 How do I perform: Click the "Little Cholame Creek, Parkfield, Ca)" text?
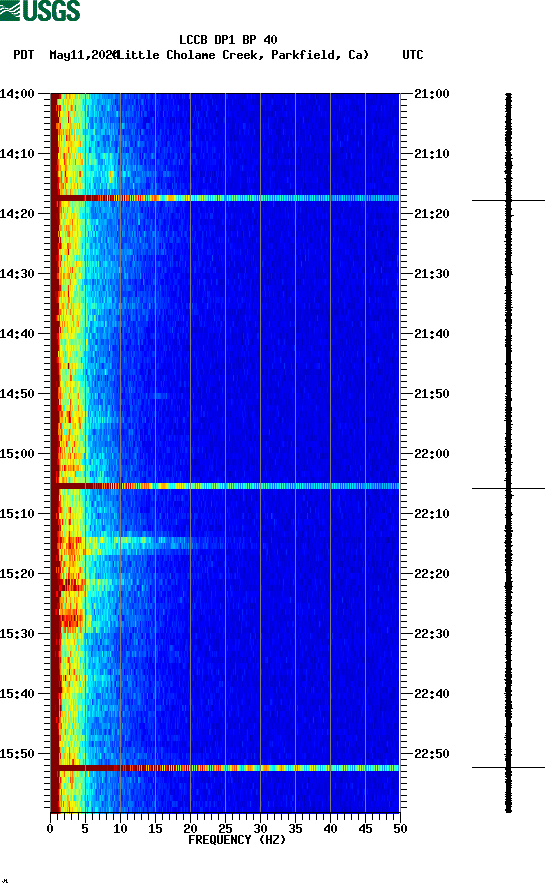pyautogui.click(x=242, y=55)
